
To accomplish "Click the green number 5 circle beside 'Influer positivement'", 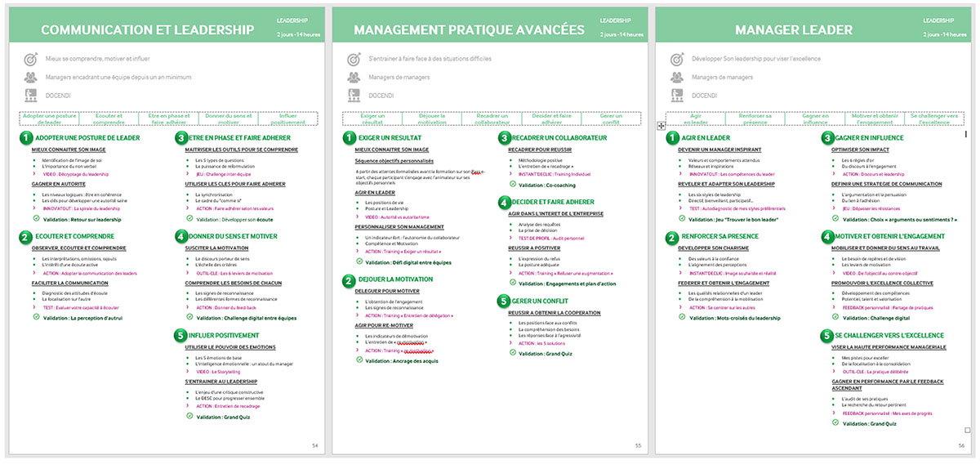I will 180,335.
